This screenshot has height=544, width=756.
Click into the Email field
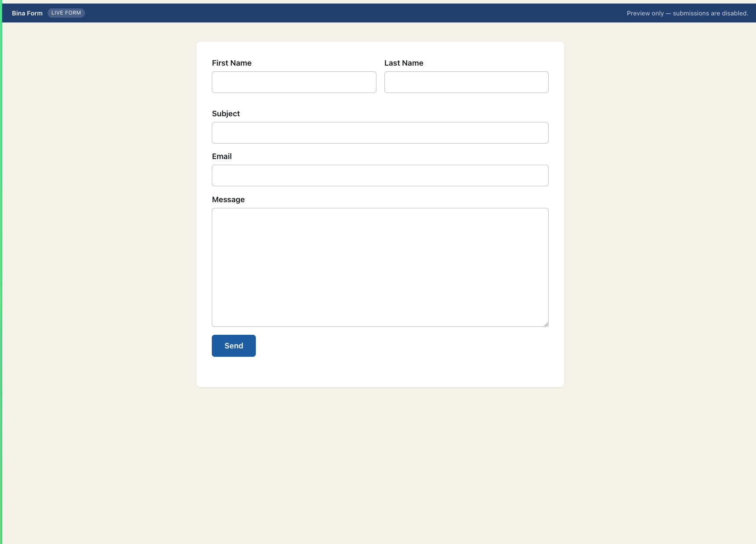380,175
